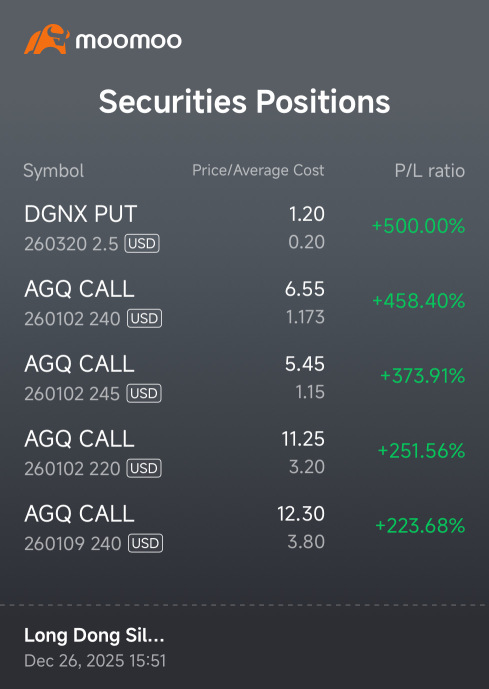
Task: Click the moomoo brand wordmark
Action: click(x=128, y=40)
